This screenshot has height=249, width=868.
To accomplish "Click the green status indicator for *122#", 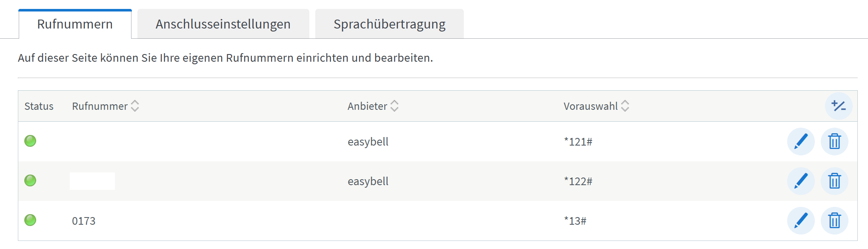I will [30, 180].
